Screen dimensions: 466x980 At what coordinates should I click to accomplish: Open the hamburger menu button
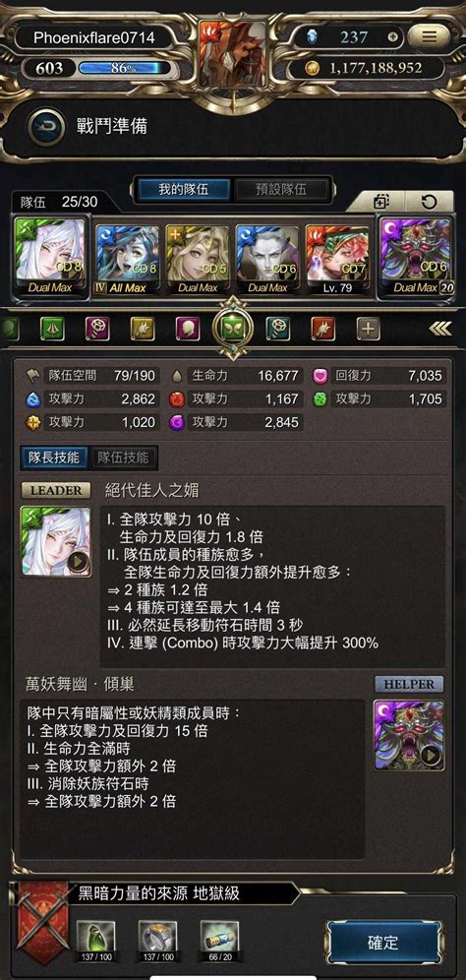(x=429, y=37)
